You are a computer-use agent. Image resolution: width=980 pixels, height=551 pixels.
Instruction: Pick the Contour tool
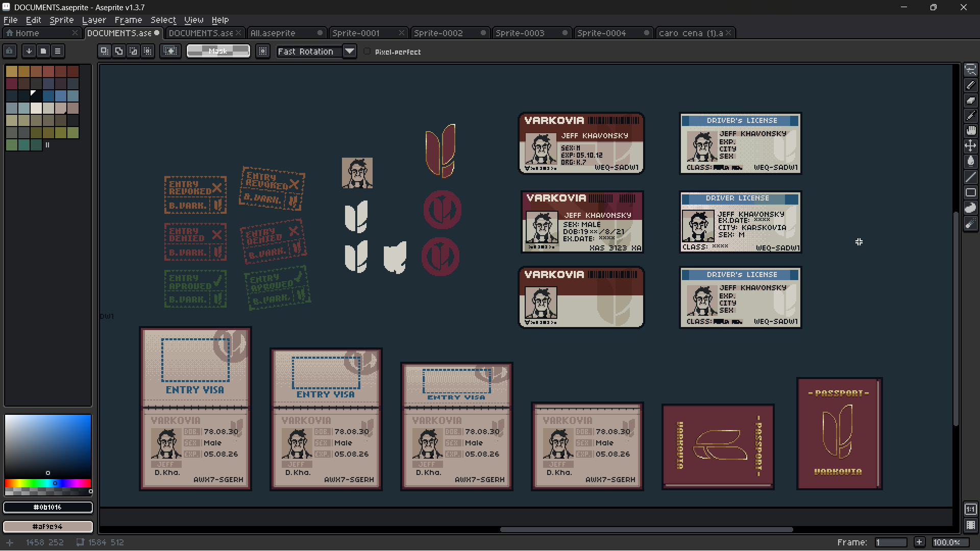point(970,208)
